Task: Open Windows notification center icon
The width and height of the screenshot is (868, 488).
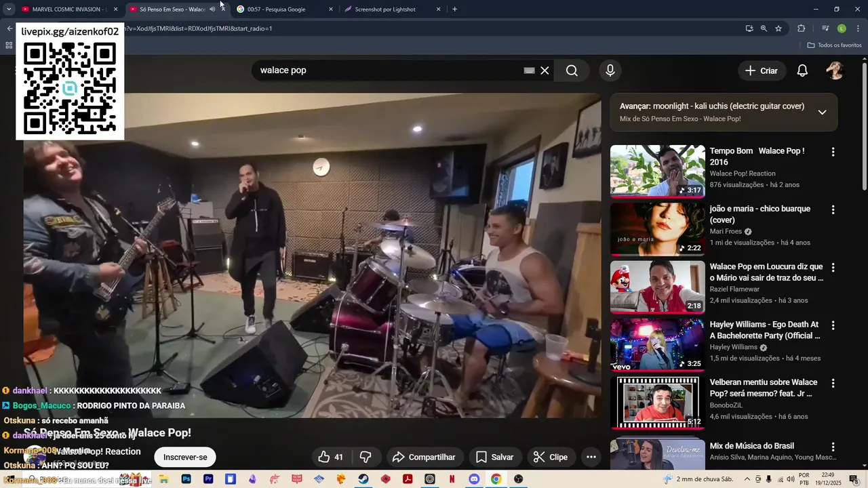Action: click(x=854, y=479)
